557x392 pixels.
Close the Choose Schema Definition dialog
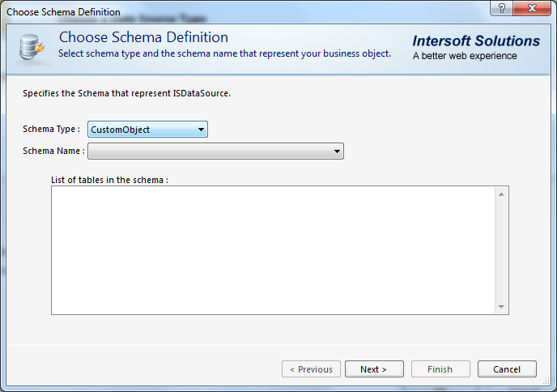coord(532,8)
